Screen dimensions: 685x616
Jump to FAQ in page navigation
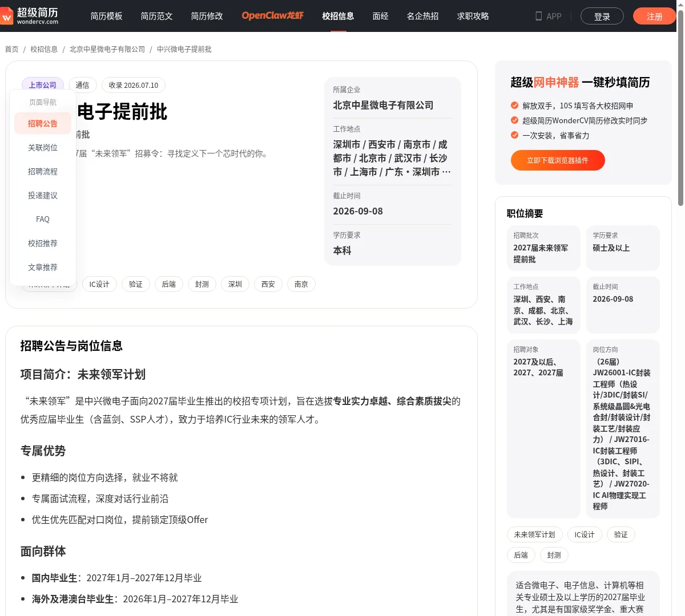(43, 219)
